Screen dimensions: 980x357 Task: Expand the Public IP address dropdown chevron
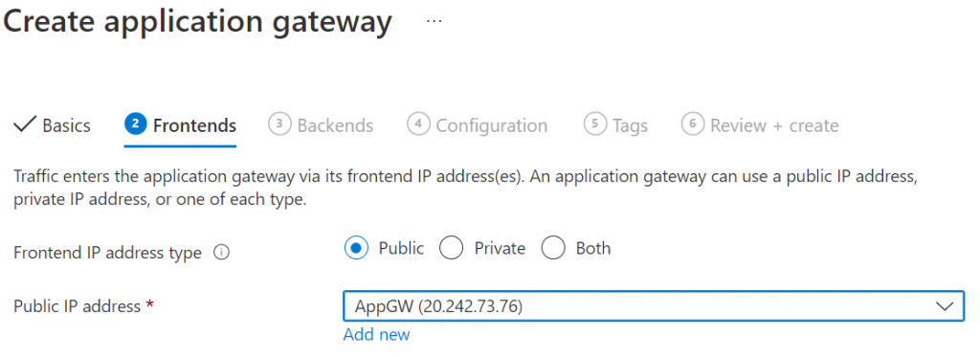pyautogui.click(x=945, y=306)
